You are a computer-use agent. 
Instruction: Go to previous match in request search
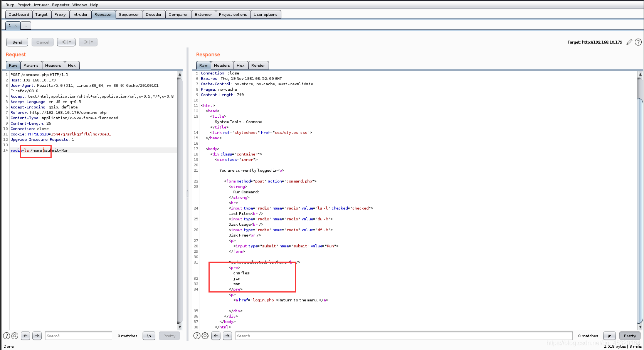25,336
